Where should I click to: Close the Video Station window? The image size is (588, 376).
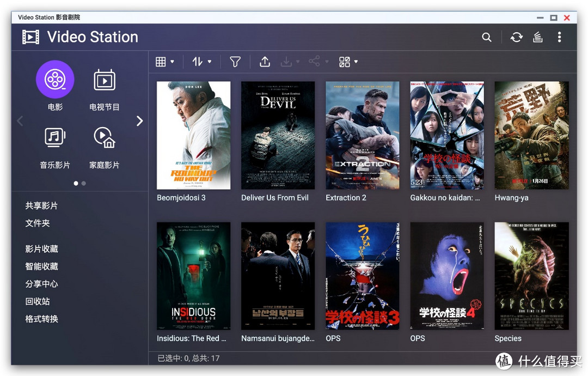[567, 17]
